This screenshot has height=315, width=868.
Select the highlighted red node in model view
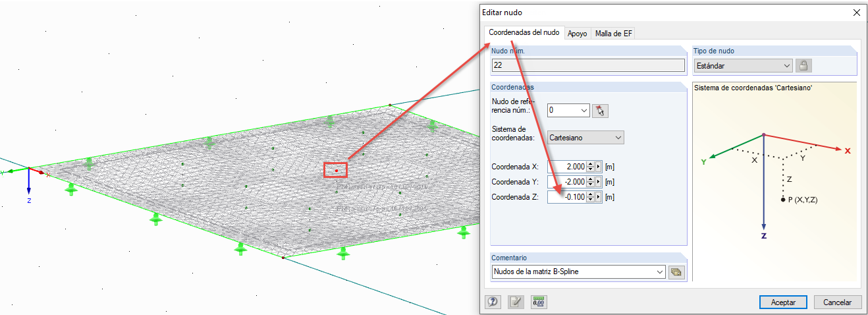[336, 171]
